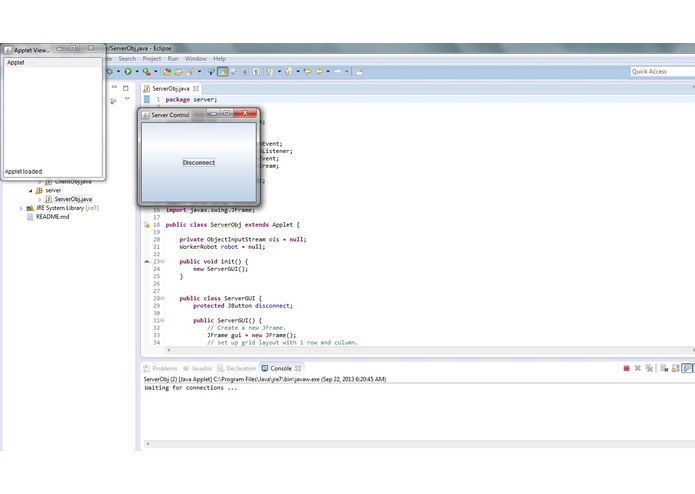This screenshot has width=695, height=494.
Task: Click the Debug bug icon in toolbar
Action: [110, 71]
